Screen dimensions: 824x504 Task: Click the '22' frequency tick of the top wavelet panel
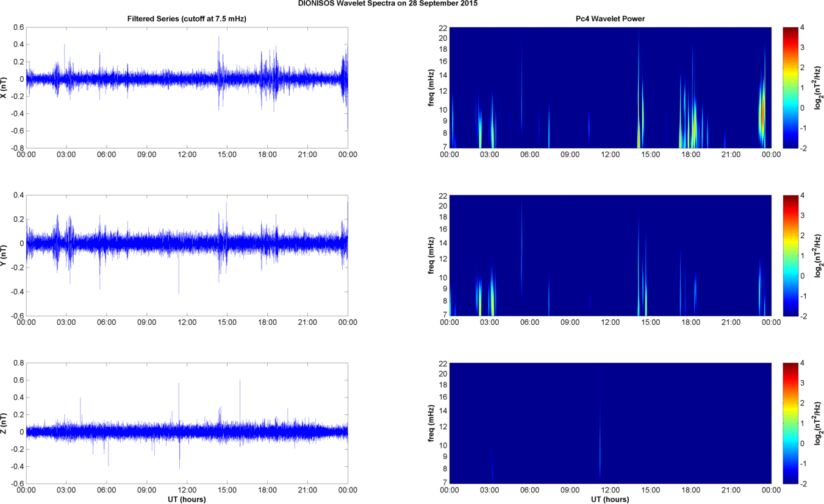tap(442, 27)
